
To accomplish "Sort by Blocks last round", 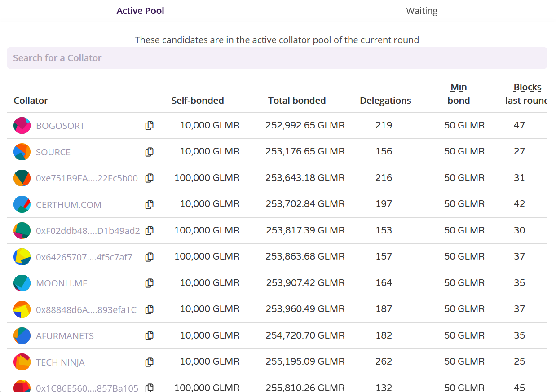I will tap(527, 93).
